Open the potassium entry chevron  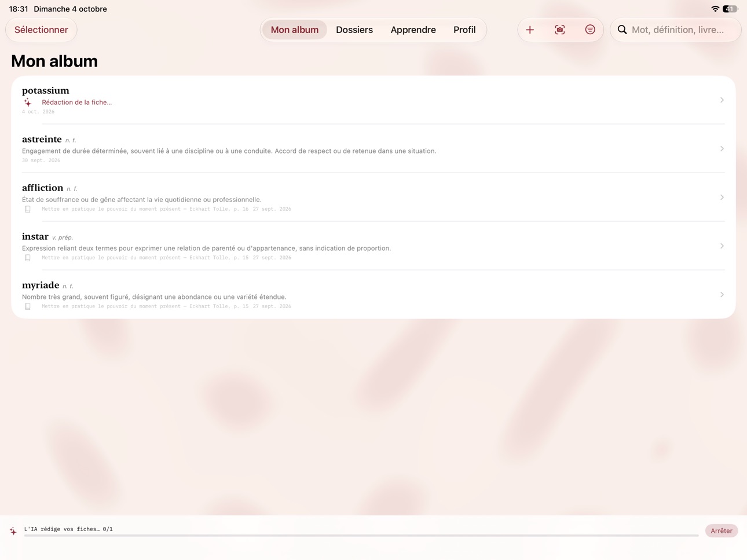(722, 100)
